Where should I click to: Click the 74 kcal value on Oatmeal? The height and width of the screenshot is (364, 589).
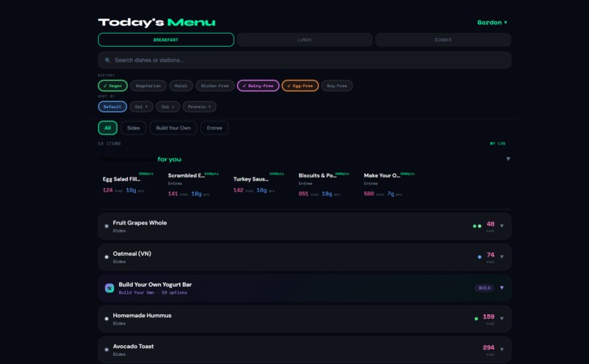pos(490,254)
